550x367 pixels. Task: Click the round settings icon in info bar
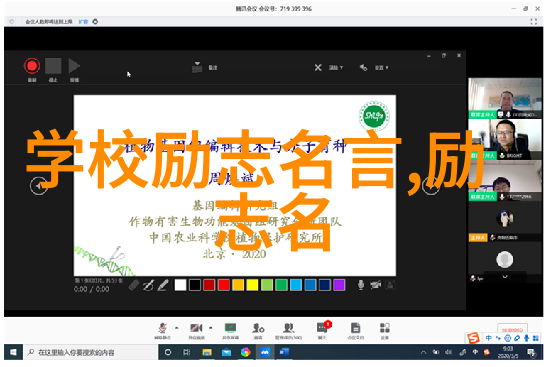95,21
